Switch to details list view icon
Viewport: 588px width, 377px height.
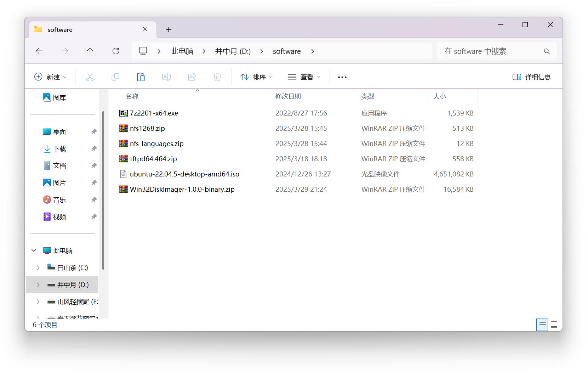(x=542, y=325)
